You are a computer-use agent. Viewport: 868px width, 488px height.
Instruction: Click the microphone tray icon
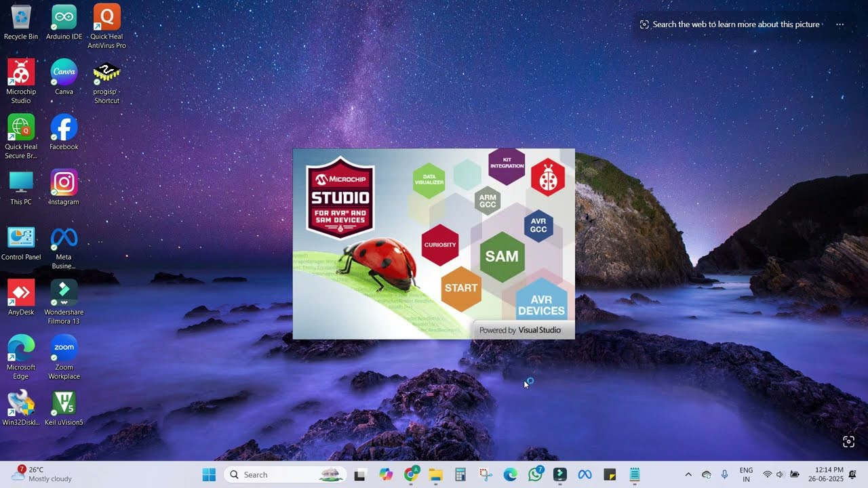click(724, 474)
